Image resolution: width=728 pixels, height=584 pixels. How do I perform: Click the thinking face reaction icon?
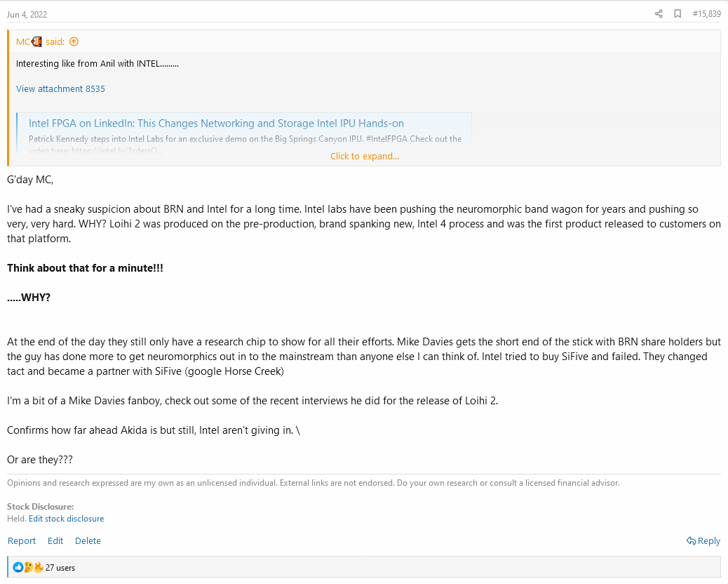pos(28,567)
